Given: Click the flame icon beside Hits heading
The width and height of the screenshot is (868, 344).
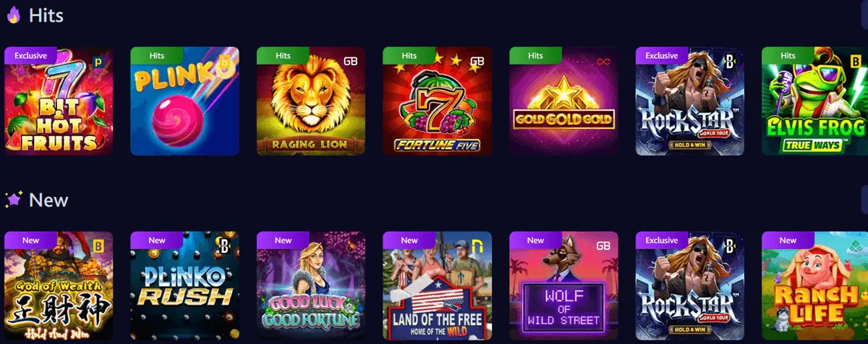Looking at the screenshot, I should pos(13,15).
